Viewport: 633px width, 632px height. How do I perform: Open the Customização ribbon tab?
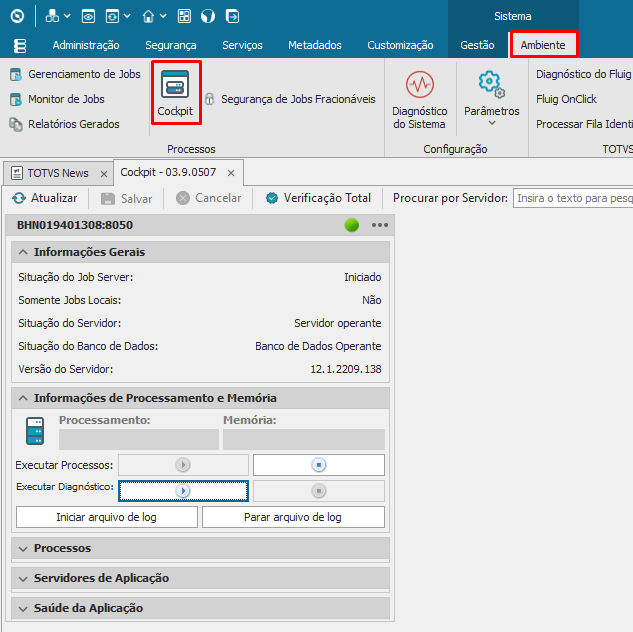[x=400, y=45]
